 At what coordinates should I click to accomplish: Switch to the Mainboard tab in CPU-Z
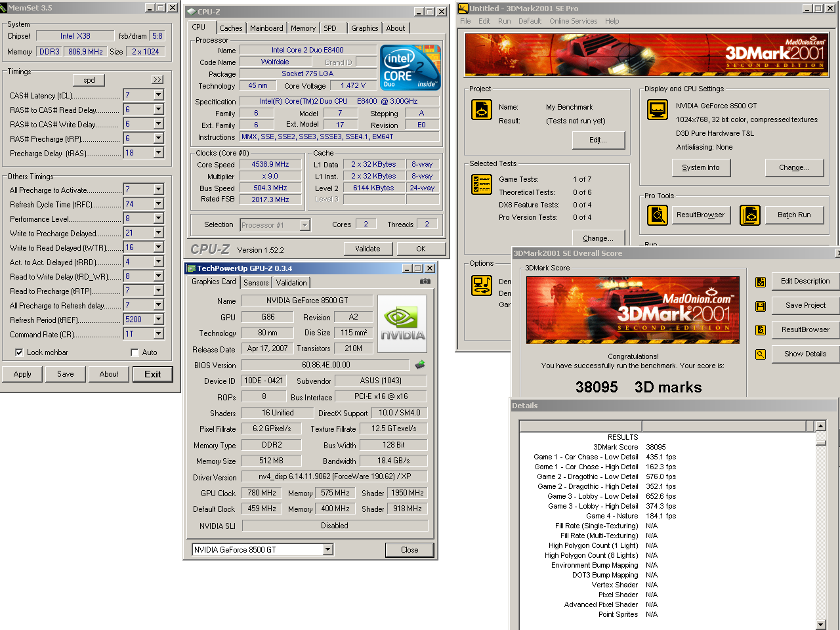[266, 28]
